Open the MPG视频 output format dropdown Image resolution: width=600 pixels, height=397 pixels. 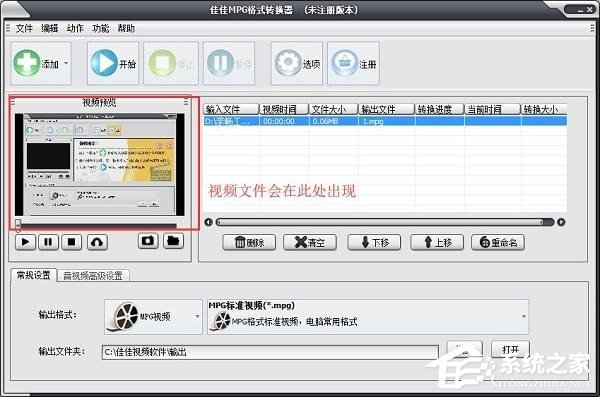(x=197, y=317)
